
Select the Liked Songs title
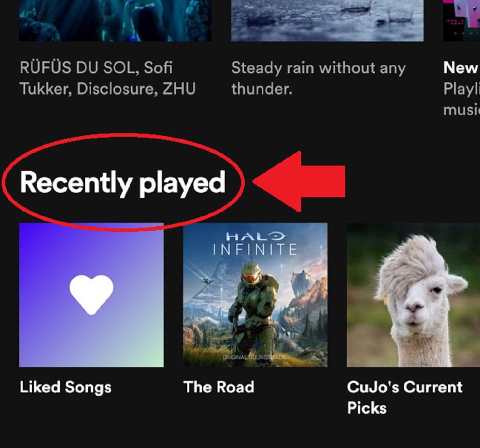coord(66,387)
